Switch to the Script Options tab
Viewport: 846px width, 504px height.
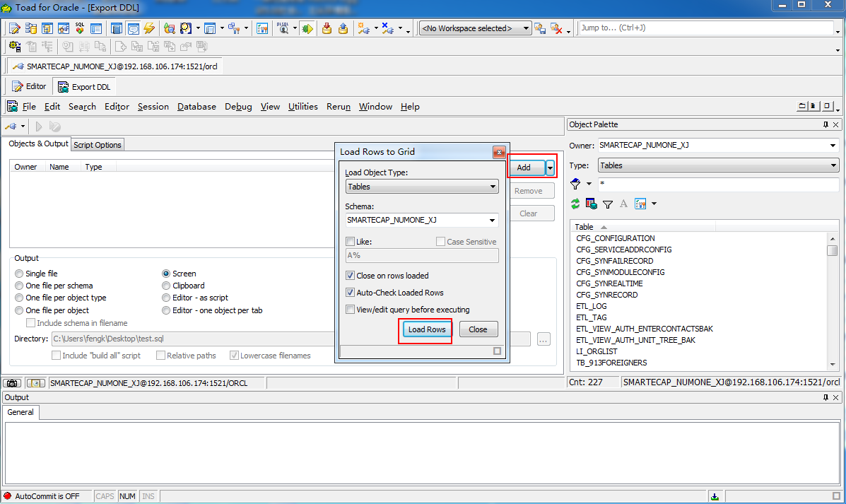pyautogui.click(x=97, y=145)
